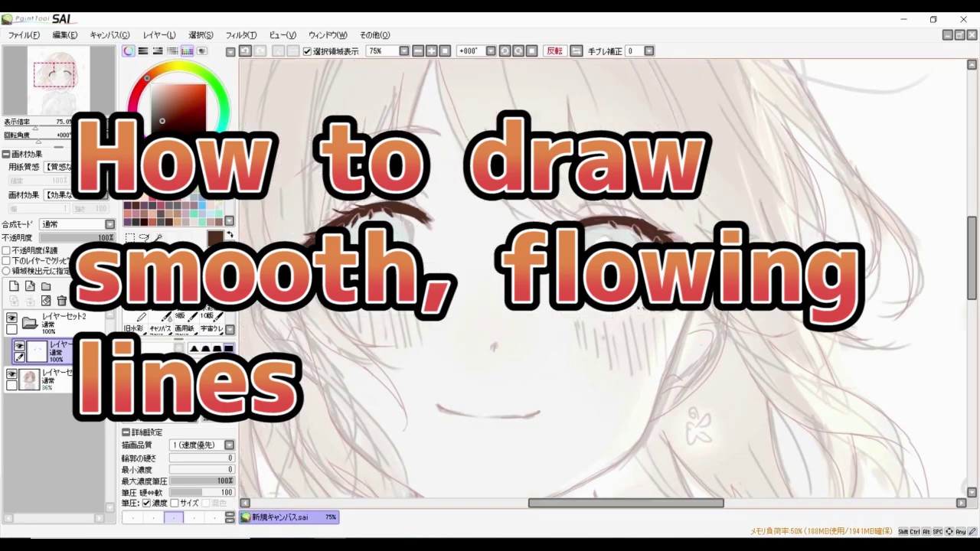This screenshot has height=551, width=980.
Task: Hide the 36% opacity layer eye
Action: [11, 373]
